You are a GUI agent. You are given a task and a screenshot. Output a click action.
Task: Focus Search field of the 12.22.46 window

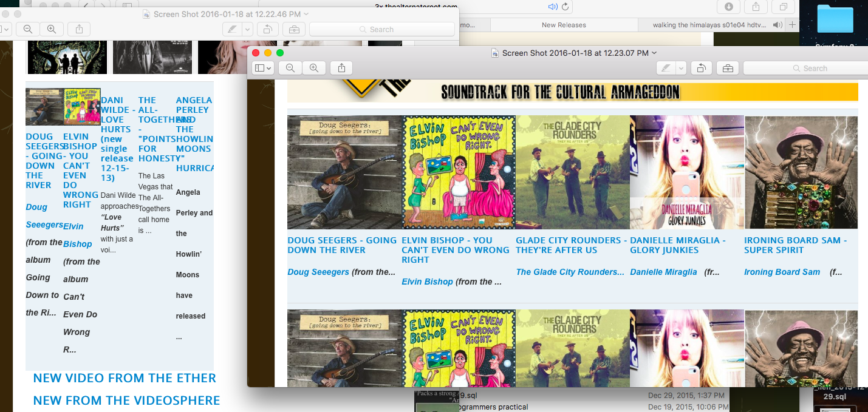coord(382,29)
